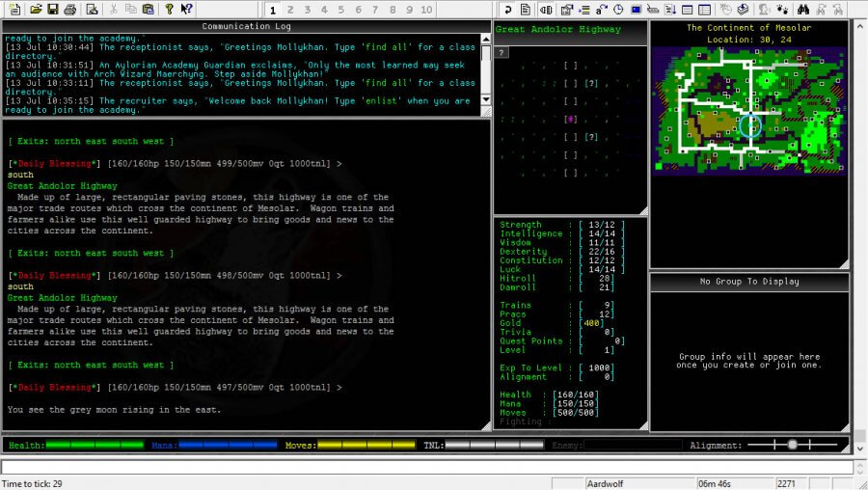The width and height of the screenshot is (868, 490).
Task: Click the Print icon in toolbar
Action: pos(69,9)
